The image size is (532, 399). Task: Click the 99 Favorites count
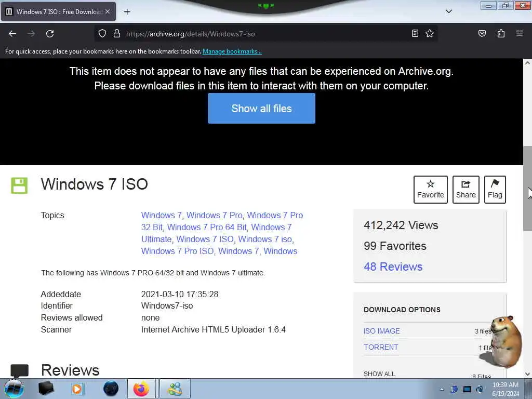(395, 246)
